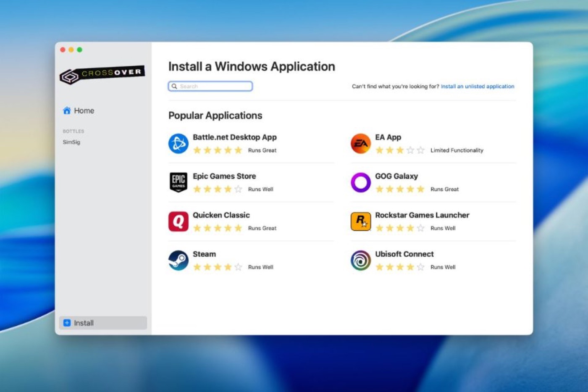
Task: Click Runs Great label under Quicken Classic
Action: click(x=262, y=228)
